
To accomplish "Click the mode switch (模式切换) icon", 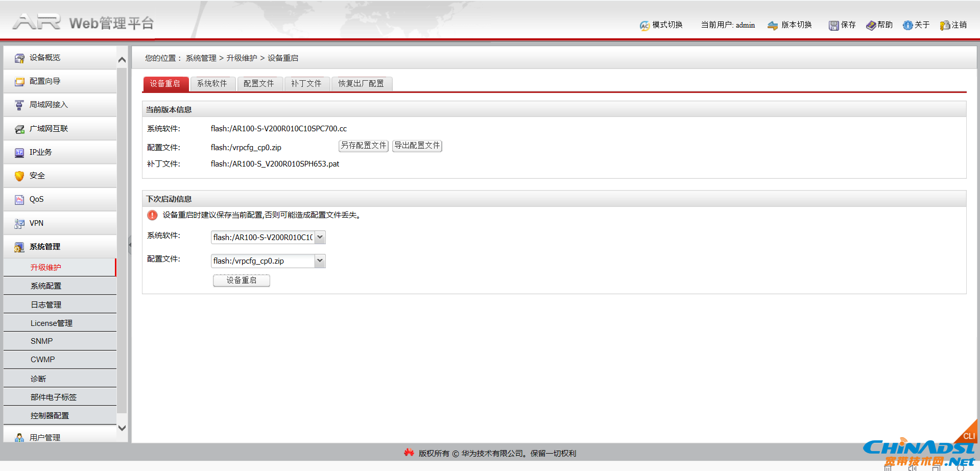I will coord(644,25).
